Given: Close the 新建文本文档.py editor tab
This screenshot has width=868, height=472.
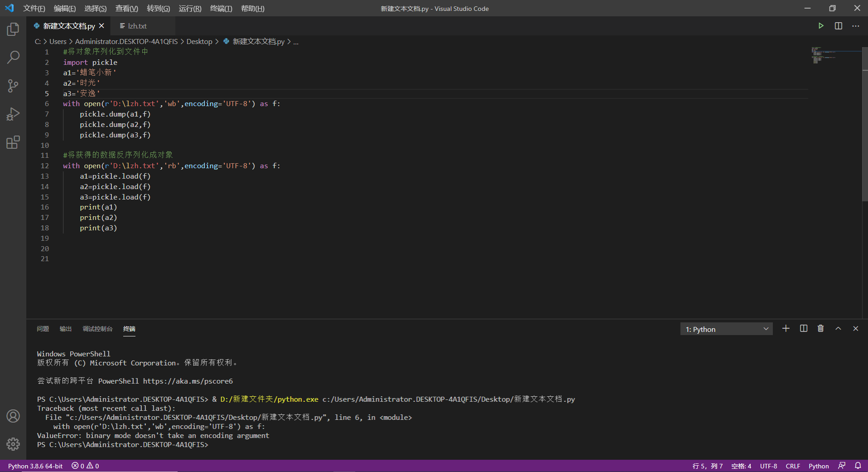Looking at the screenshot, I should [x=101, y=26].
